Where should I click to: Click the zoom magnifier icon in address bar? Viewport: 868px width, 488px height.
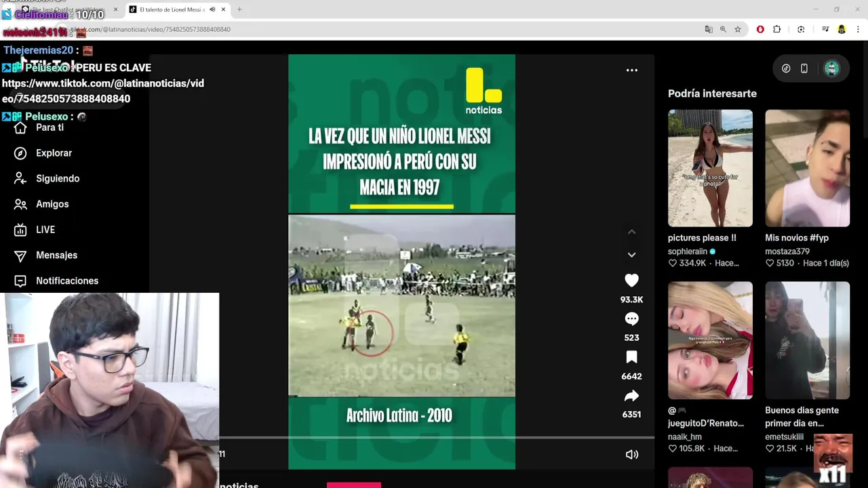pyautogui.click(x=723, y=29)
